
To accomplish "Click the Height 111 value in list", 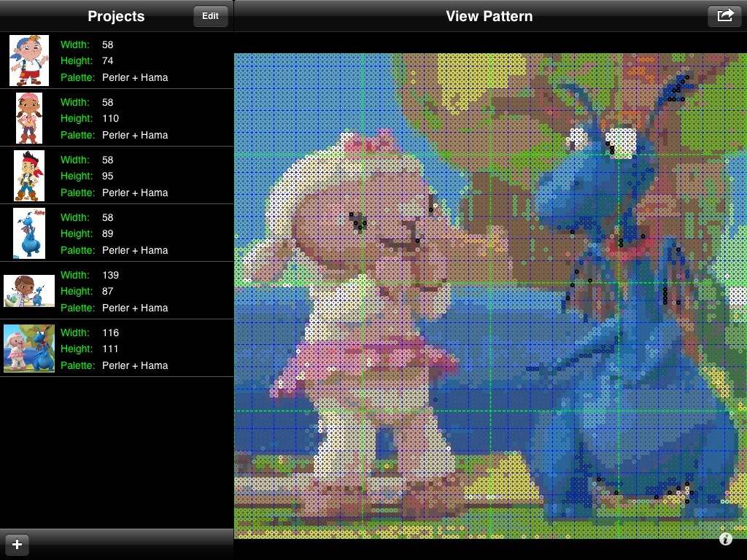I will pyautogui.click(x=110, y=349).
